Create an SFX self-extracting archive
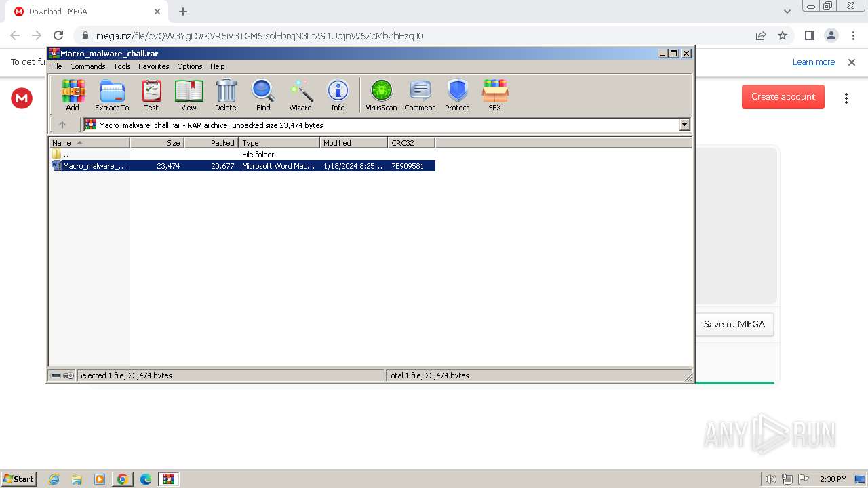This screenshot has width=868, height=488. click(495, 95)
